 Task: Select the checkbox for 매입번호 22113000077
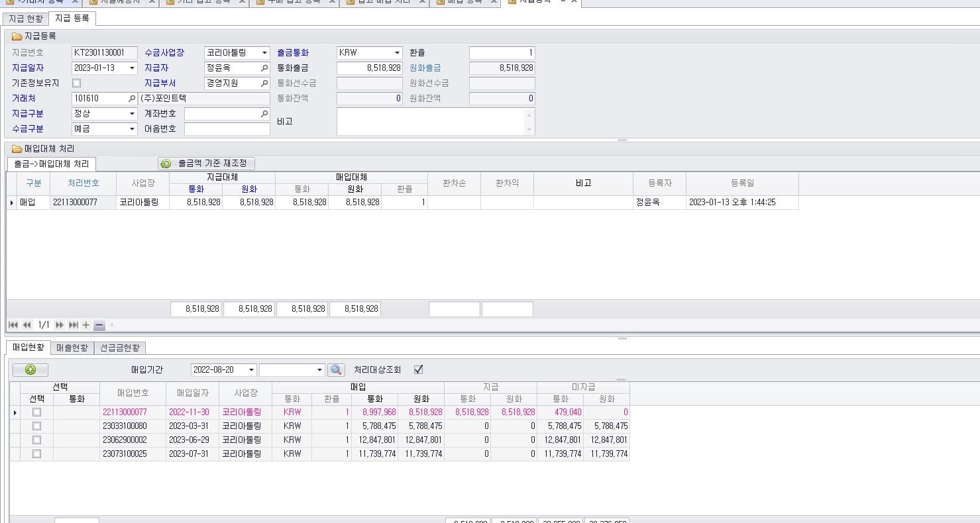tap(36, 412)
